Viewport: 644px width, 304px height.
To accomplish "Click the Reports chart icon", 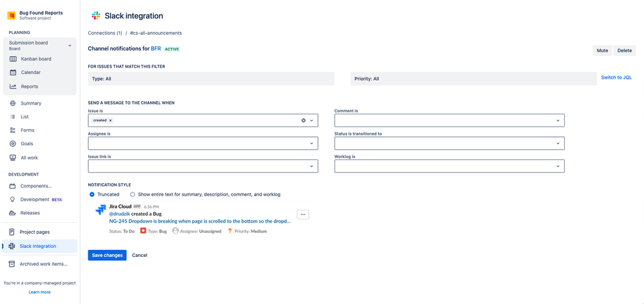I will pyautogui.click(x=13, y=86).
